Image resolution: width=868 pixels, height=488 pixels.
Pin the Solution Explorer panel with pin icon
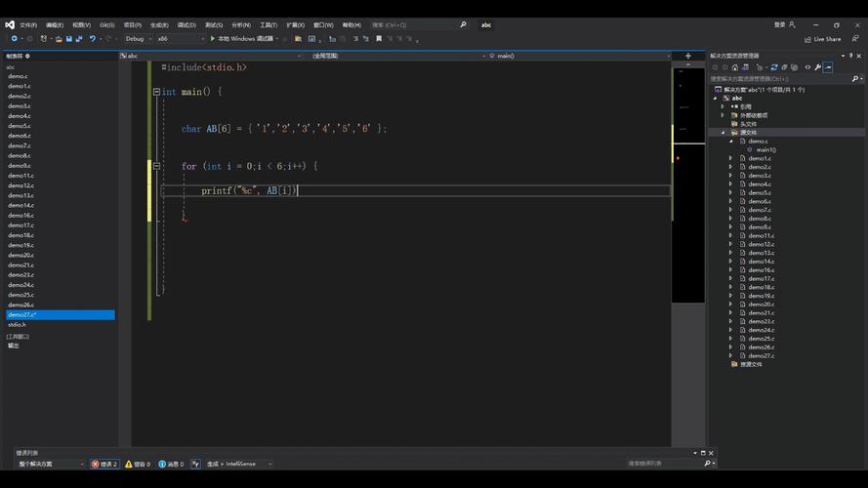tap(850, 56)
